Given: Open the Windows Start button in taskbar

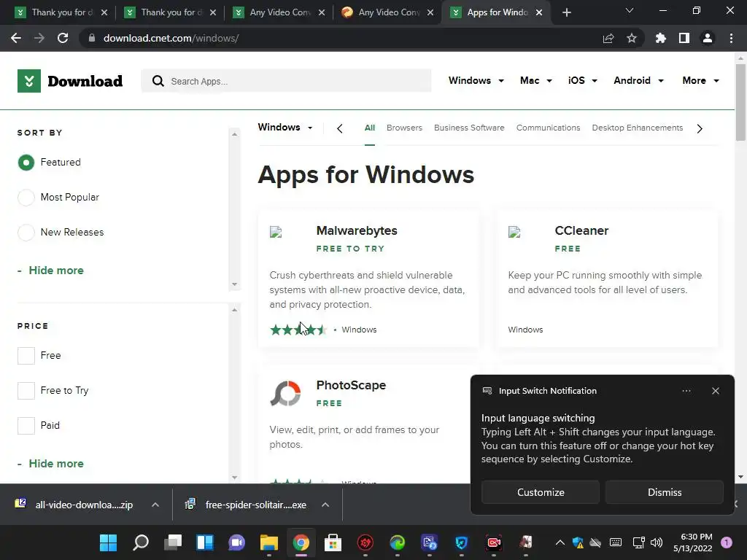Looking at the screenshot, I should point(108,542).
